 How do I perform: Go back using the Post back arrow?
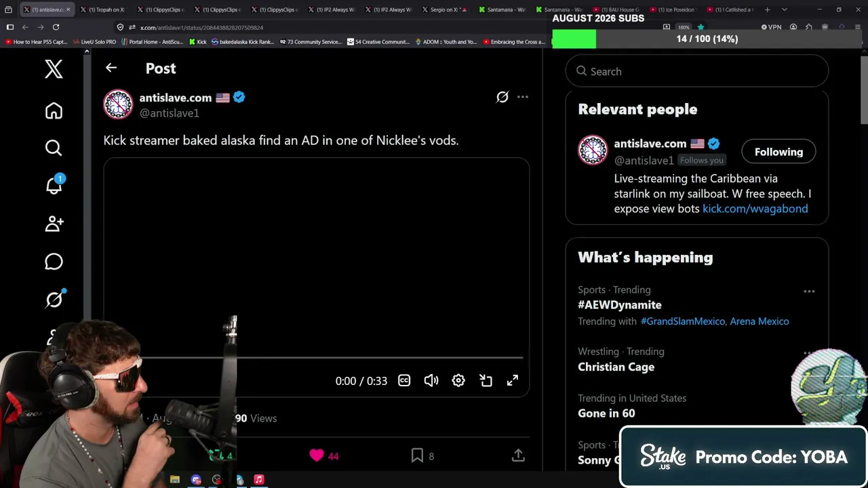[x=111, y=68]
